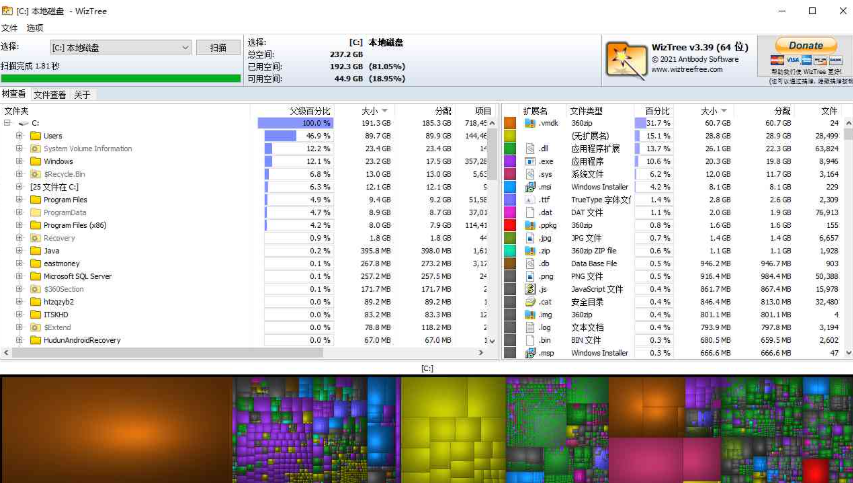This screenshot has width=853, height=483.
Task: Open the drive selection dropdown
Action: point(186,48)
